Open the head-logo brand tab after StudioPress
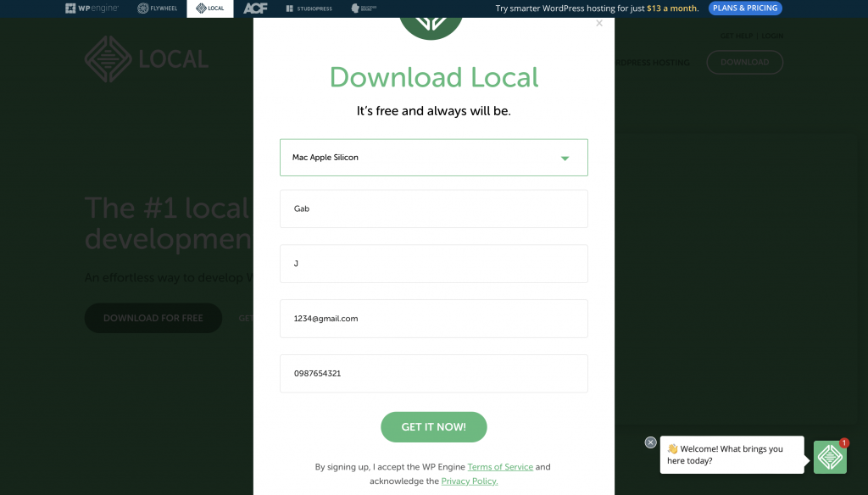The image size is (868, 495). point(364,8)
